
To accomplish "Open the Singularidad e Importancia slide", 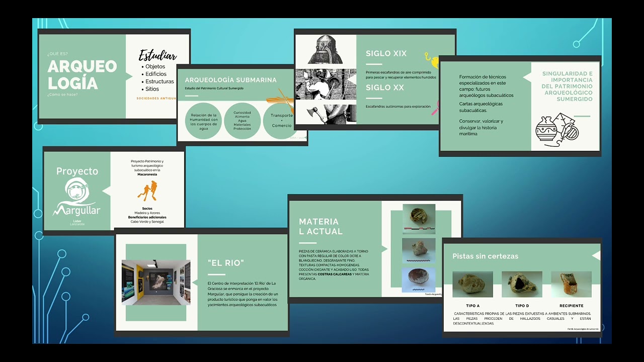I will 520,106.
